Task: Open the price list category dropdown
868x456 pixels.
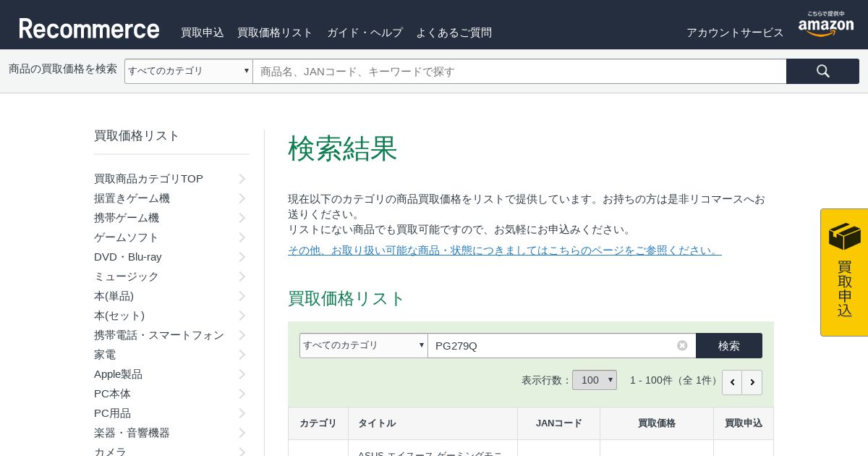Action: click(x=363, y=345)
